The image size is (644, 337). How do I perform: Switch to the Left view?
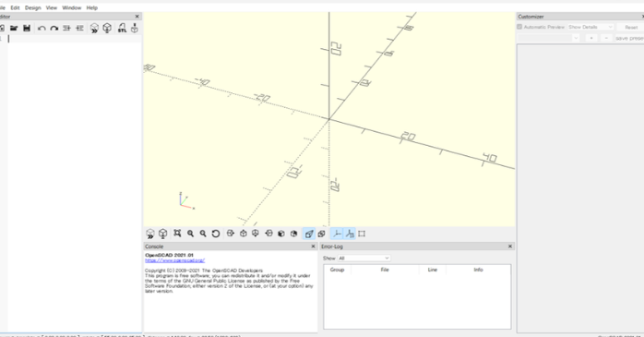(268, 234)
